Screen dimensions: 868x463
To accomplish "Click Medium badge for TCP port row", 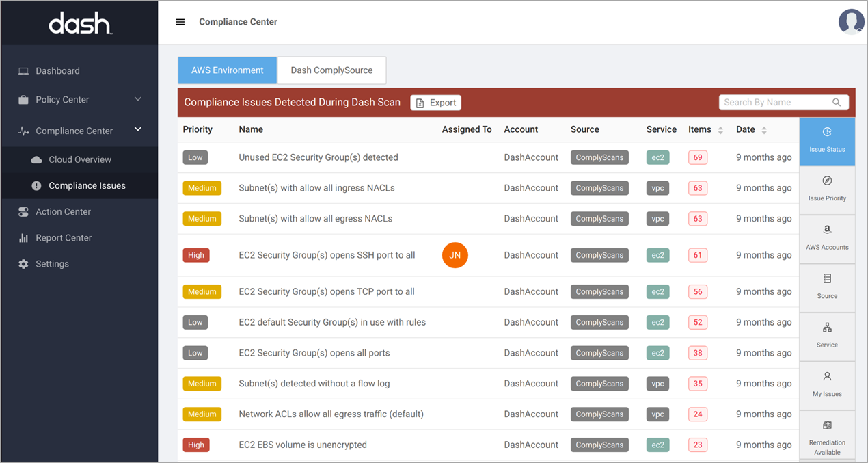I will pyautogui.click(x=202, y=291).
